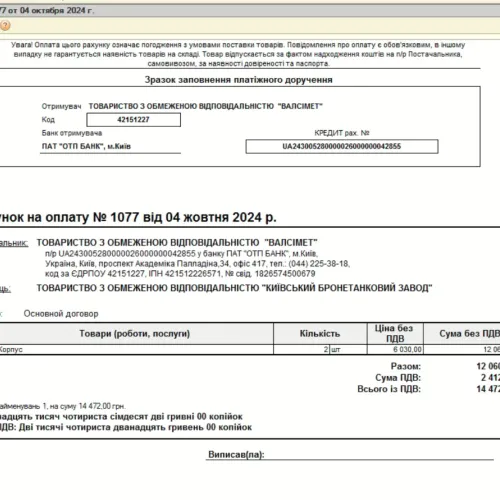Click the heading 'Зразок заповнення платіжного доручення'

[x=238, y=80]
